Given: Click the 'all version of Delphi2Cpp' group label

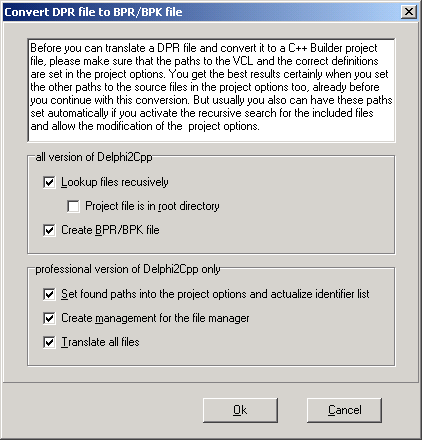Looking at the screenshot, I should coord(94,157).
